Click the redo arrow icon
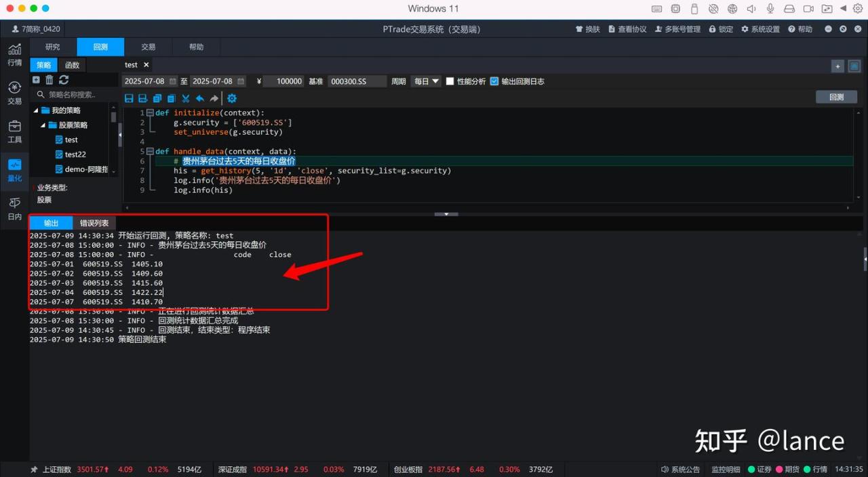Viewport: 868px width, 477px height. (x=214, y=98)
